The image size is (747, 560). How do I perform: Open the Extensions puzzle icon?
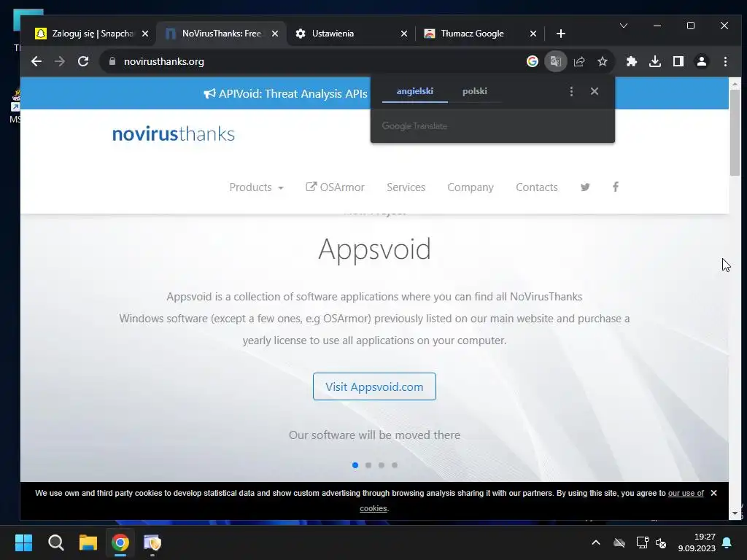click(x=632, y=61)
